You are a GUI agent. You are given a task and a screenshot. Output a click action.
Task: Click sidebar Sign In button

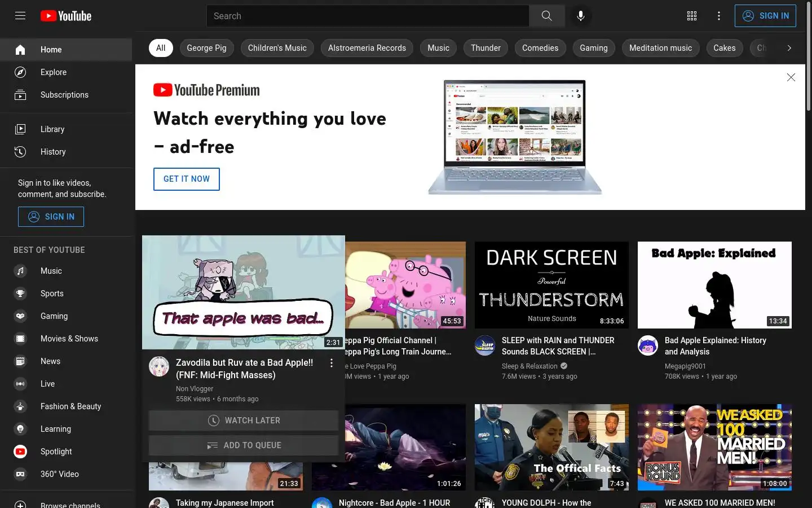coord(51,217)
